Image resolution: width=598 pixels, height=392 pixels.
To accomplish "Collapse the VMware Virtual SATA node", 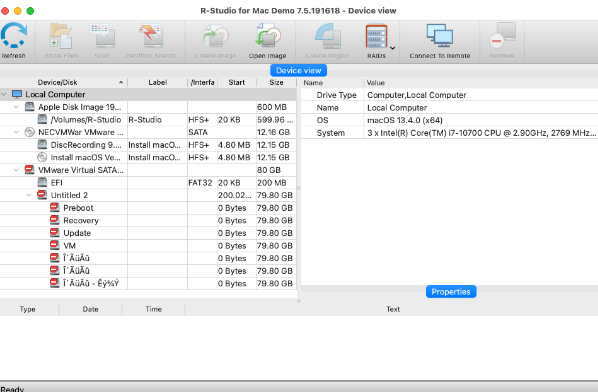I will (16, 170).
